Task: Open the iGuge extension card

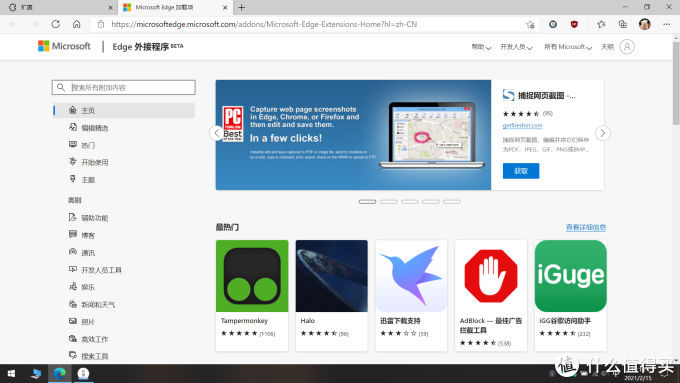Action: click(x=571, y=295)
